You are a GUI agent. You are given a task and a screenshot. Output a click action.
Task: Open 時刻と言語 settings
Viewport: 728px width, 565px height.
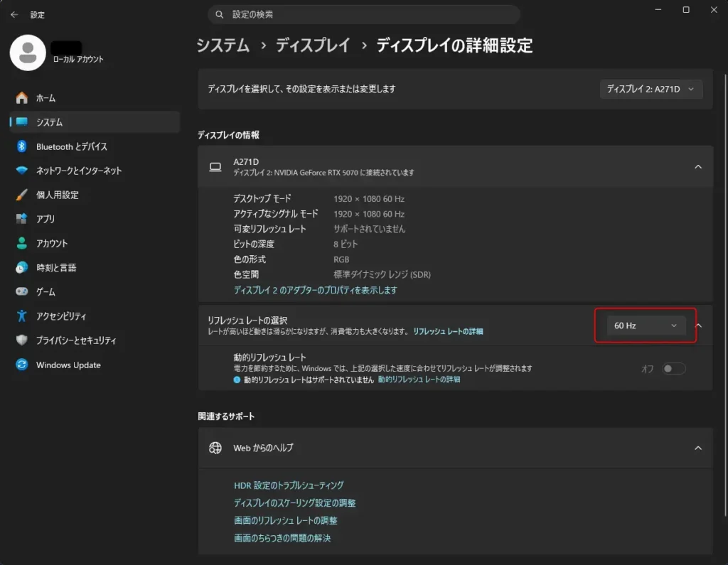95,267
